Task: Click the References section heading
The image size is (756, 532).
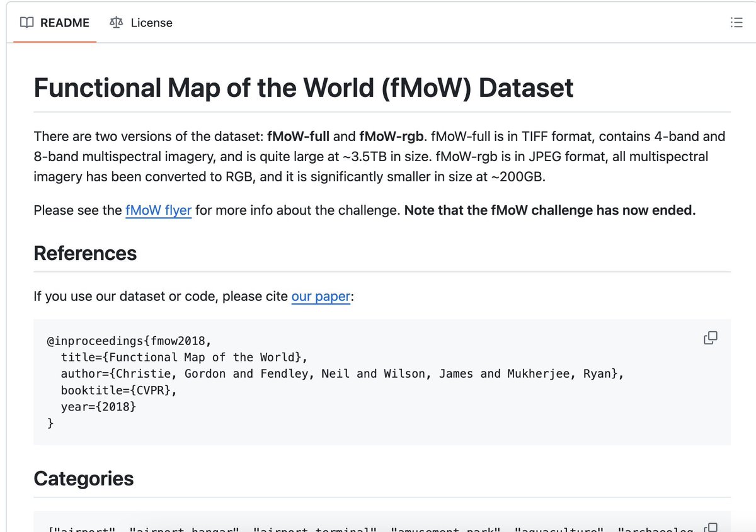Action: [85, 253]
